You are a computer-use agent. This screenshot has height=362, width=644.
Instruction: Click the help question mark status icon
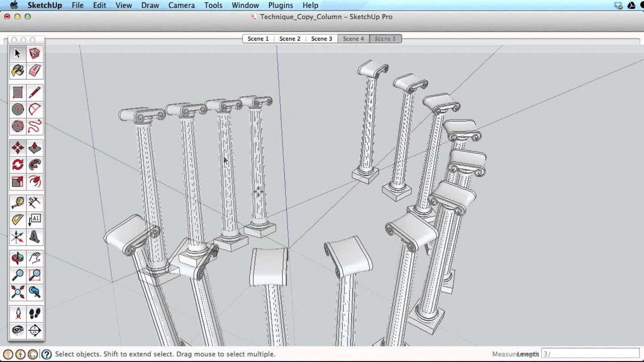pos(46,354)
